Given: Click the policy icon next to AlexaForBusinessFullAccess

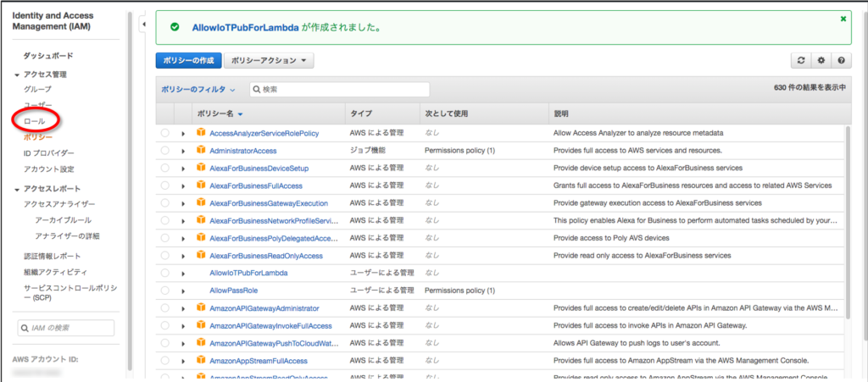Looking at the screenshot, I should pos(202,185).
